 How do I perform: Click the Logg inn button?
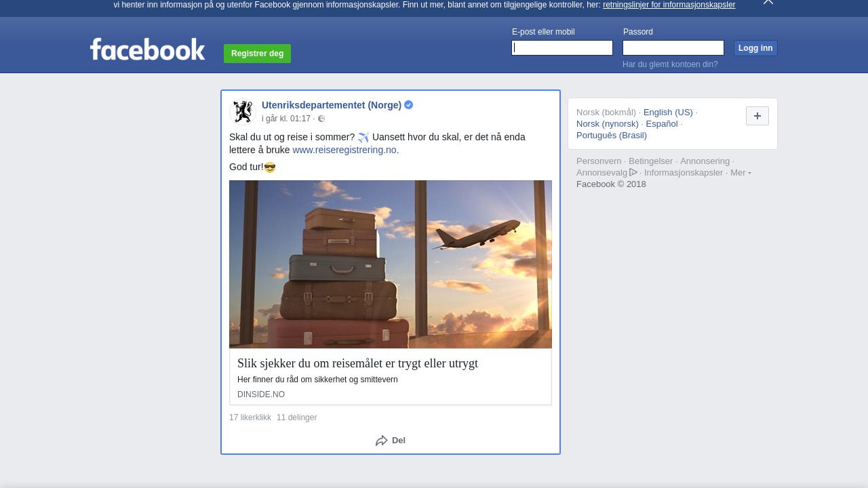[x=755, y=48]
